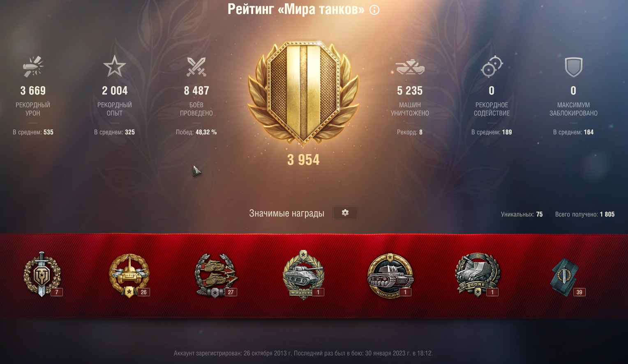Select the Kolobanov medal
Screen dimensions: 628x364
pos(390,275)
